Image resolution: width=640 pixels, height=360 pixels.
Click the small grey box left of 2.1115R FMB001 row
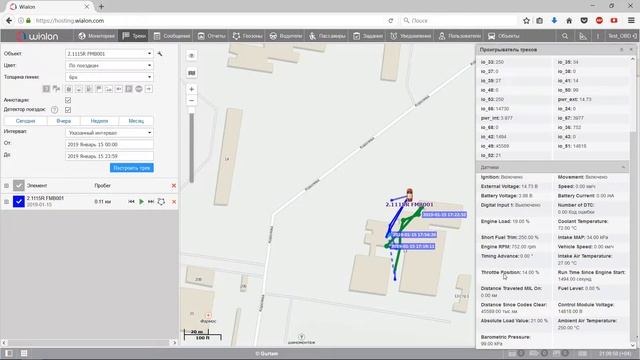coord(6,202)
